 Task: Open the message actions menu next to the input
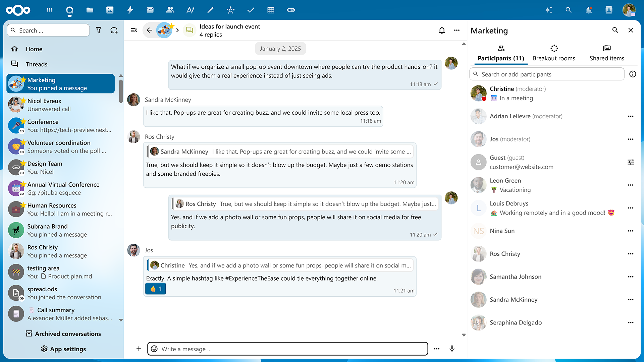coord(436,349)
